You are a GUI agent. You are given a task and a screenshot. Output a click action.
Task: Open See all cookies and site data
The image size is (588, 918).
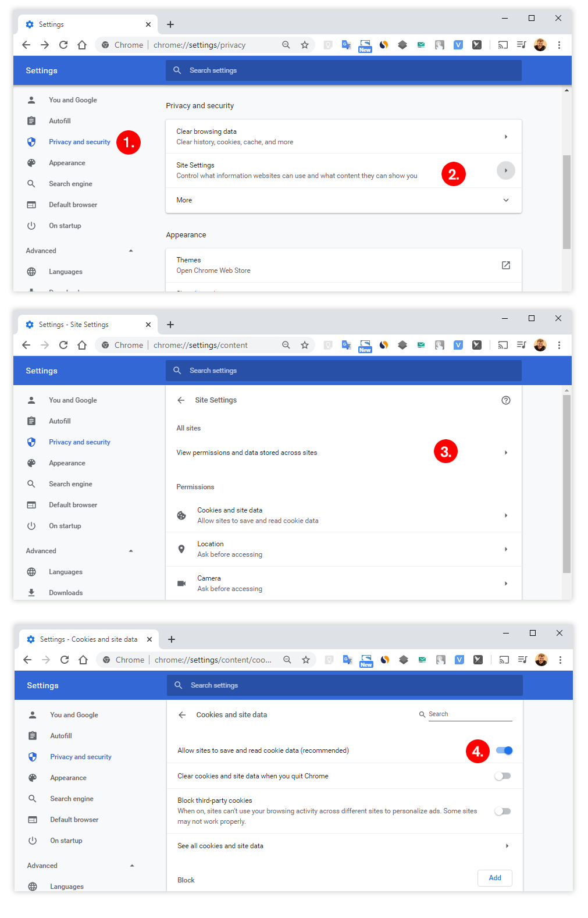pyautogui.click(x=345, y=846)
